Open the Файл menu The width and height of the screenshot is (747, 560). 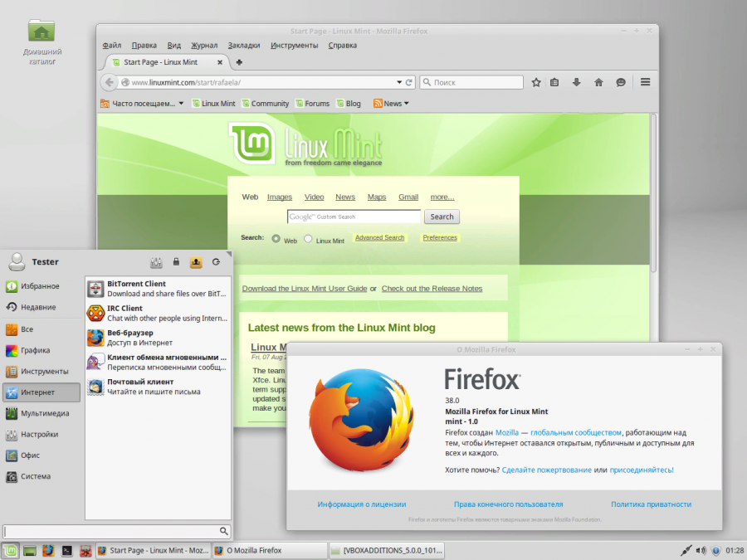(112, 46)
